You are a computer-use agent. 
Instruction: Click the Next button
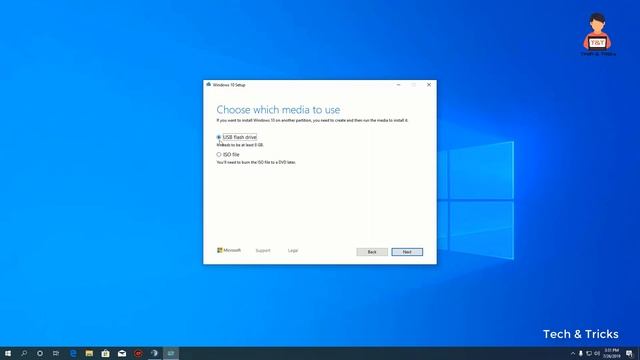pos(407,252)
